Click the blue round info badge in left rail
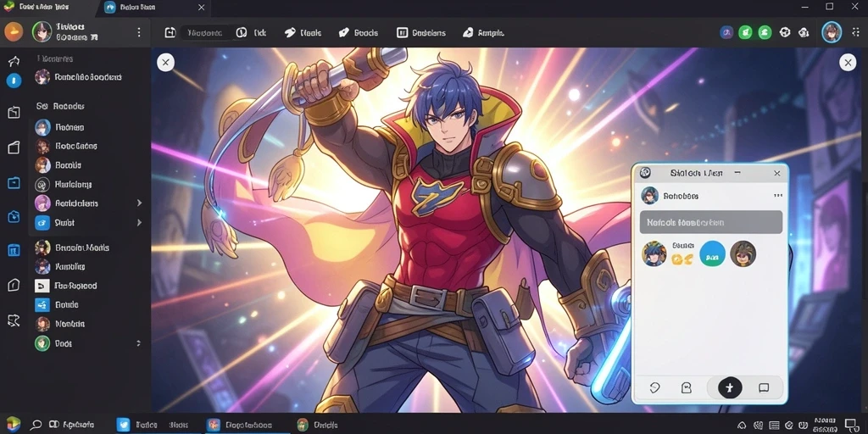 (14, 81)
